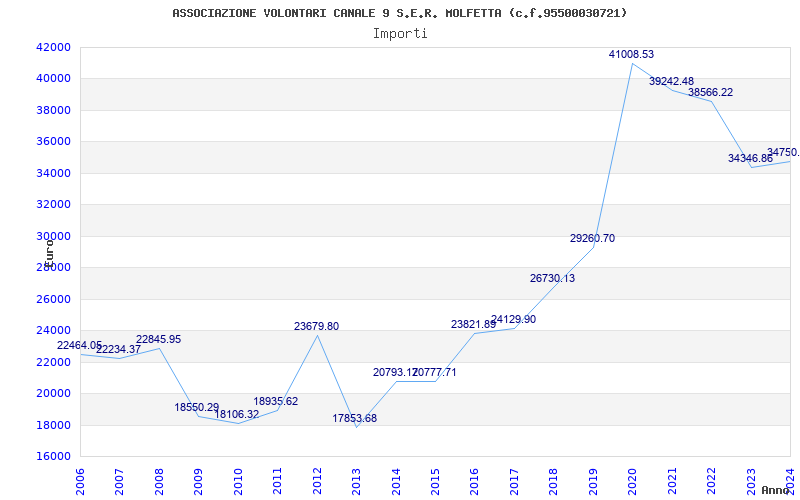The image size is (800, 500).
Task: Click the 'Euro' y-axis label
Action: point(49,254)
